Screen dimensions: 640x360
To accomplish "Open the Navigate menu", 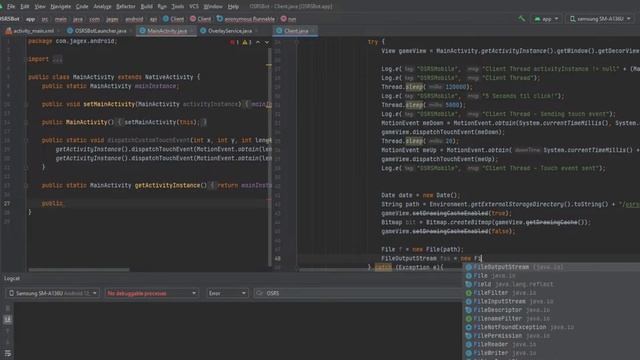I will pyautogui.click(x=60, y=7).
